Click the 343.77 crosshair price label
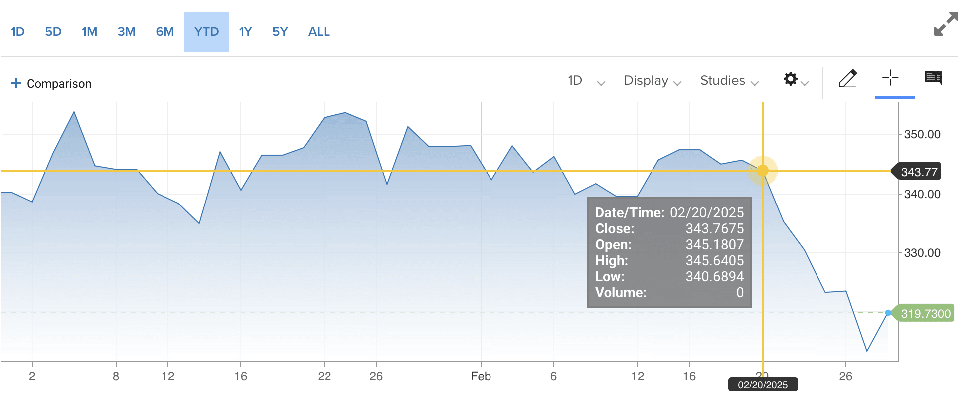Screen dimensions: 980x411 coord(917,172)
